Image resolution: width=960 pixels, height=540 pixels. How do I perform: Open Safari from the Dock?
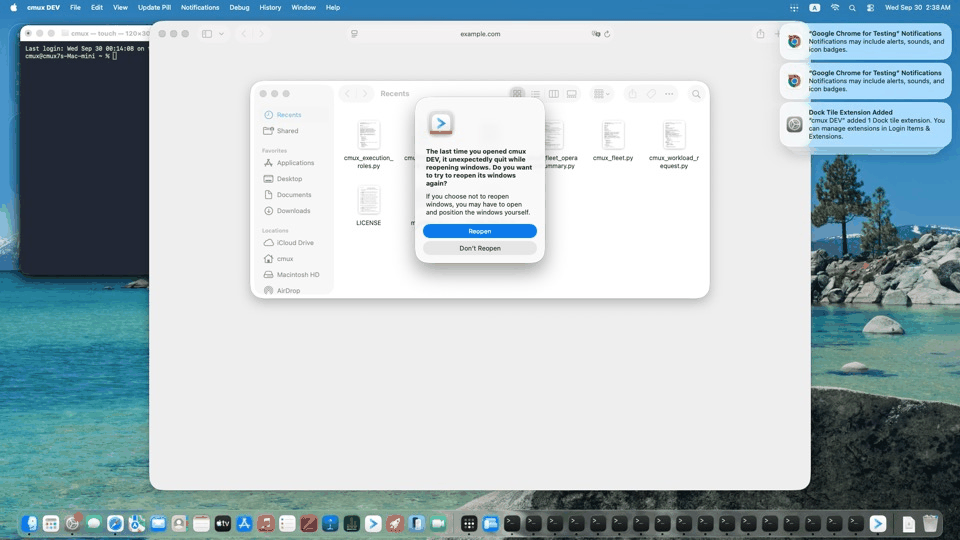[115, 523]
